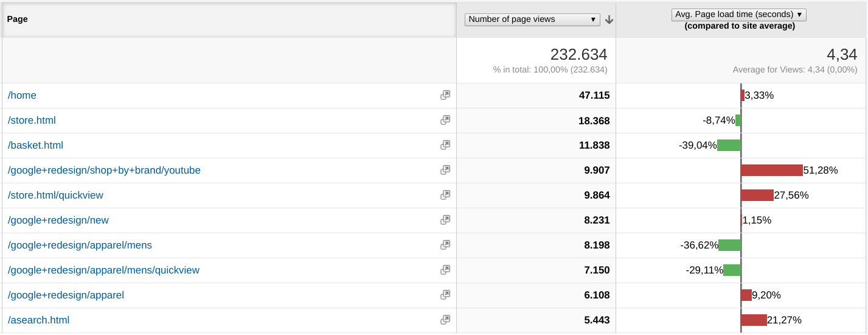Open /google+redesign/apparel/mens pop-out icon

[x=445, y=245]
